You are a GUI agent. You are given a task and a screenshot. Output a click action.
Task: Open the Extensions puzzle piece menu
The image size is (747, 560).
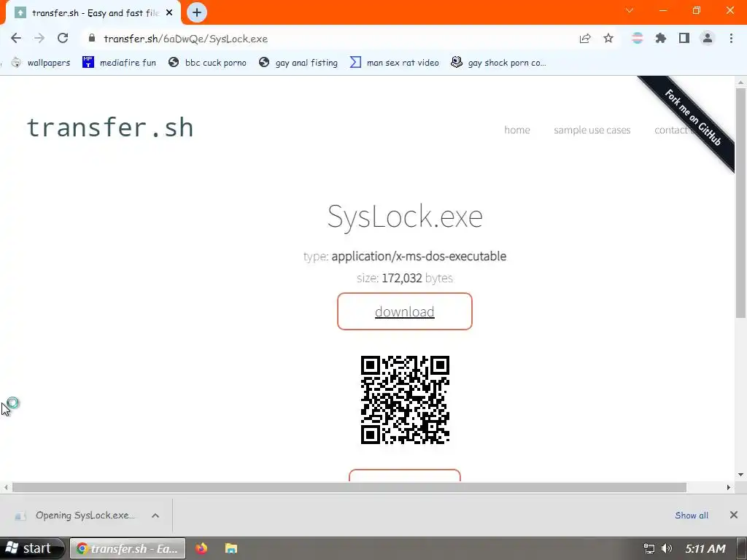point(661,38)
